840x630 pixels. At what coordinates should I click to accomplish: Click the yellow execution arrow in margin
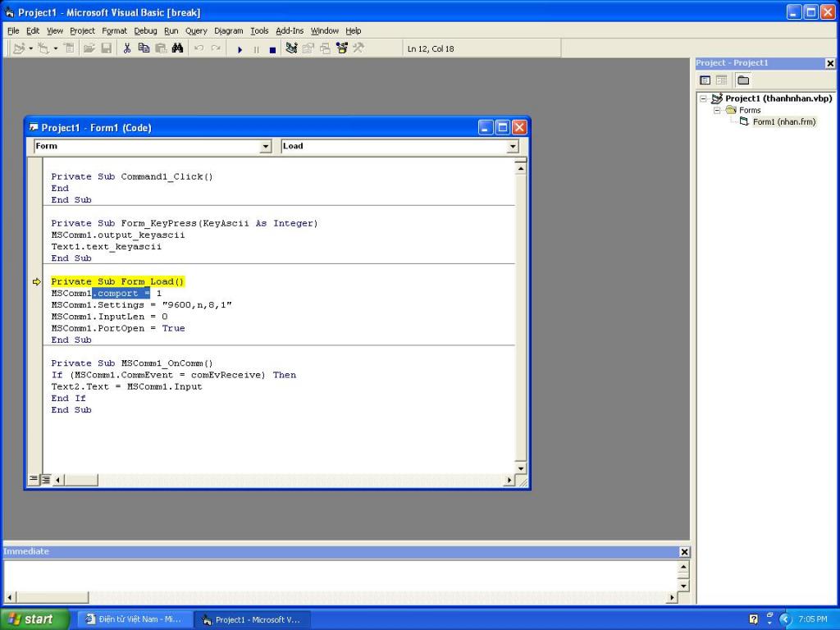[x=36, y=282]
